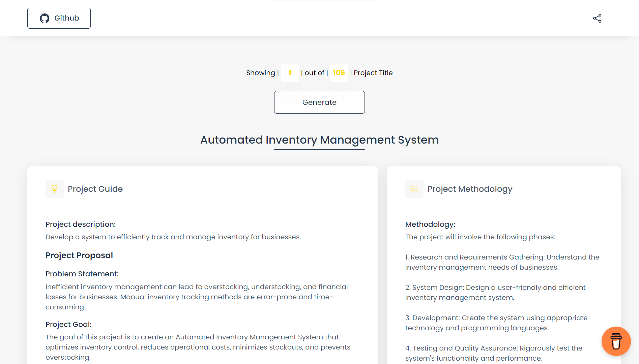Click the GitHub octocat logo icon
639x364 pixels.
click(x=45, y=18)
